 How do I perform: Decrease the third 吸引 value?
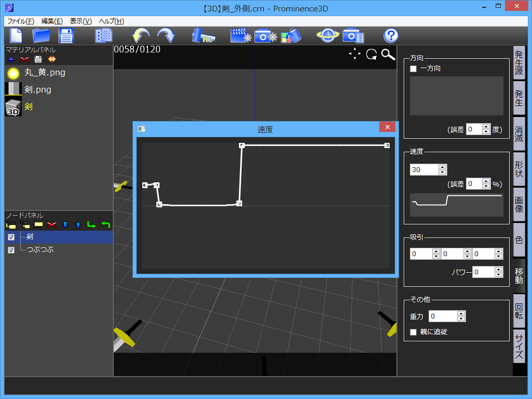tap(498, 257)
